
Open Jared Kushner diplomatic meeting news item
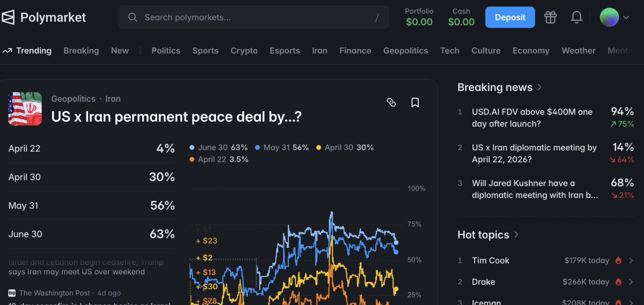tap(546, 189)
